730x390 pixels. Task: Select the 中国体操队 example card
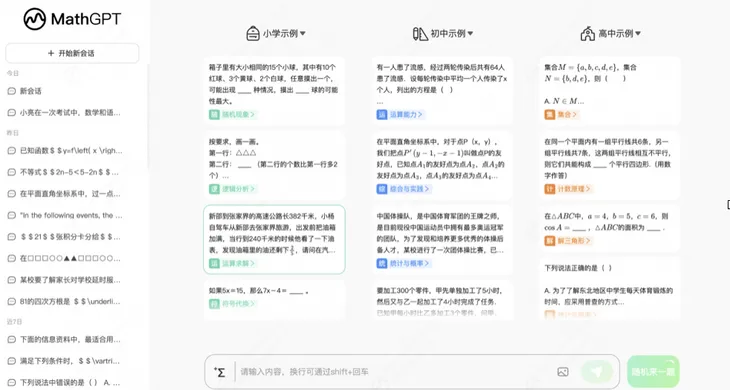pyautogui.click(x=442, y=239)
